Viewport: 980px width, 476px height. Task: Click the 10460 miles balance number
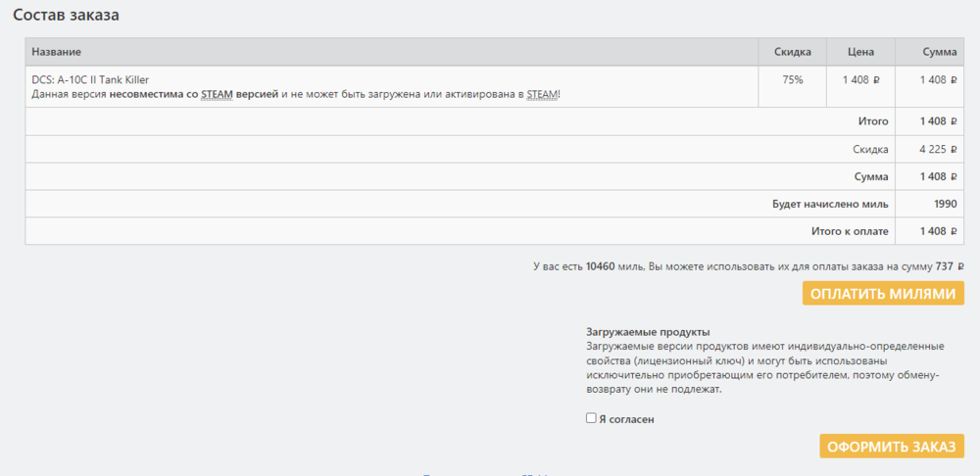[600, 265]
